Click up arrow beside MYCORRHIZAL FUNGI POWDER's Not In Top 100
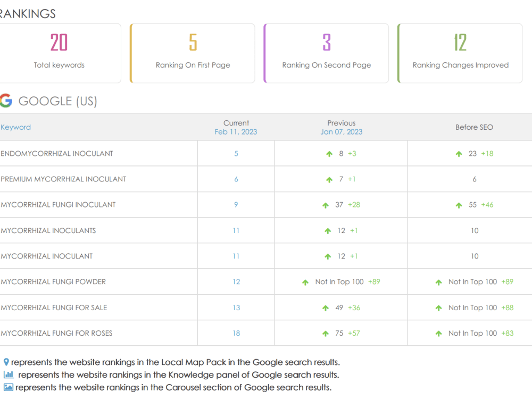 point(305,281)
